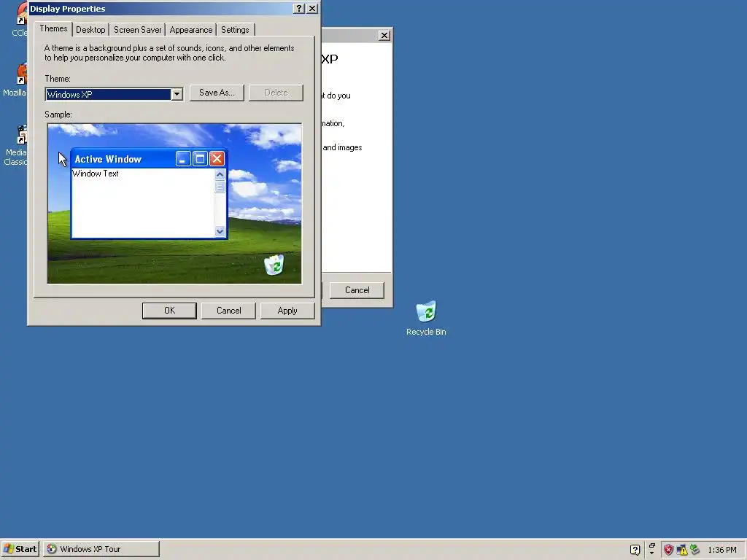Click the Windows XP Tour taskbar button

click(x=101, y=549)
